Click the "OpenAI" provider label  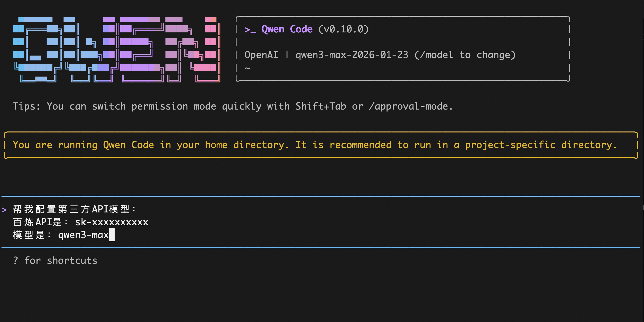pos(261,55)
